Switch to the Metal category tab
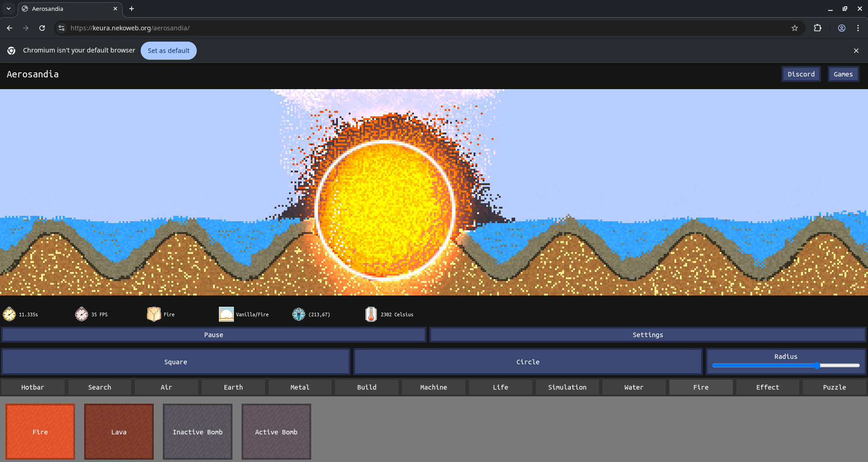The width and height of the screenshot is (868, 462). point(300,387)
